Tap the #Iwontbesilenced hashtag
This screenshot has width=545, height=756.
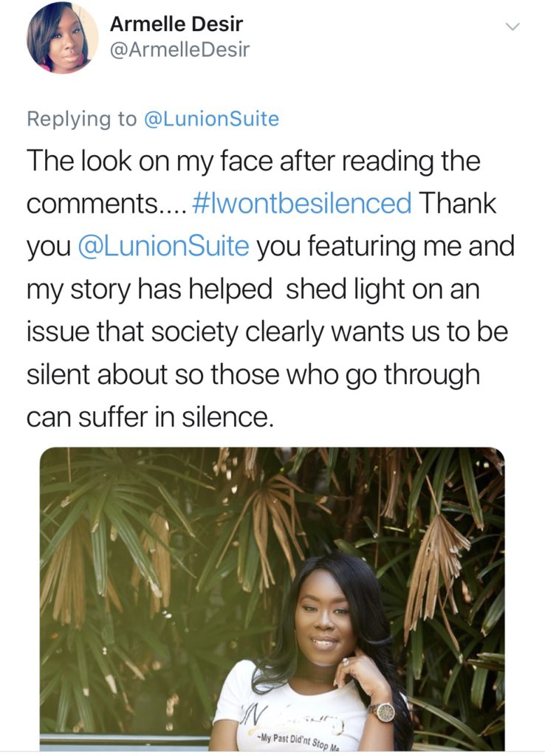[301, 204]
